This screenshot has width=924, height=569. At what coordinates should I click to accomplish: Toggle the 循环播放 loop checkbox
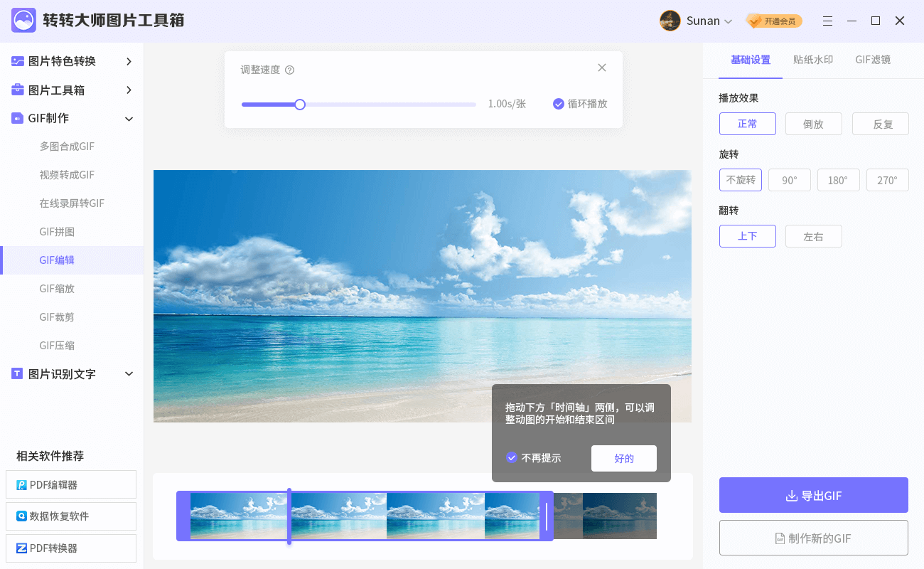pos(559,104)
